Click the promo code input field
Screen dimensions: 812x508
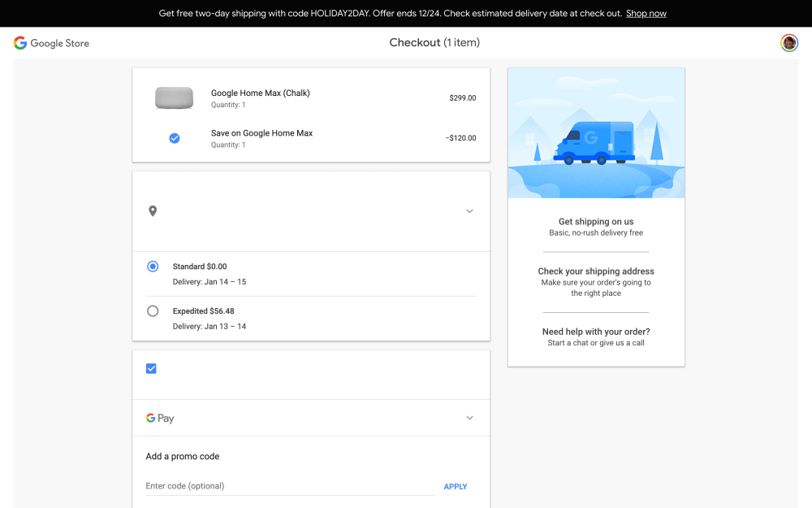(x=289, y=486)
